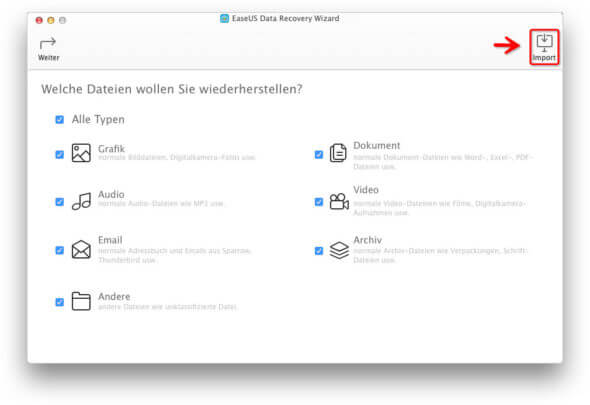Screen dimensions: 590x405
Task: Select the Grafik picture icon
Action: pyautogui.click(x=81, y=153)
